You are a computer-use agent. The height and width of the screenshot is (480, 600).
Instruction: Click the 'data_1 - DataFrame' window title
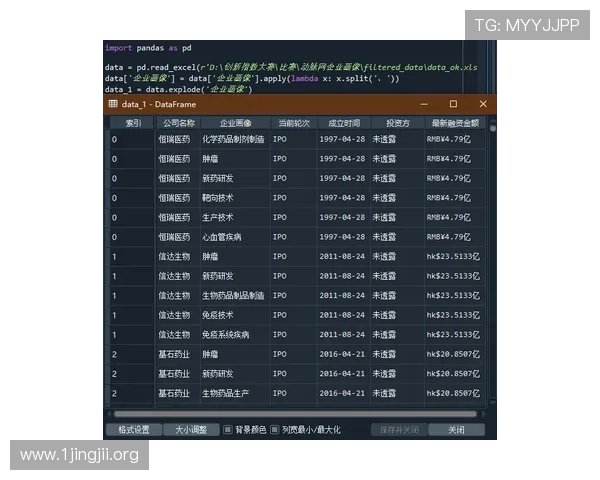pos(159,104)
